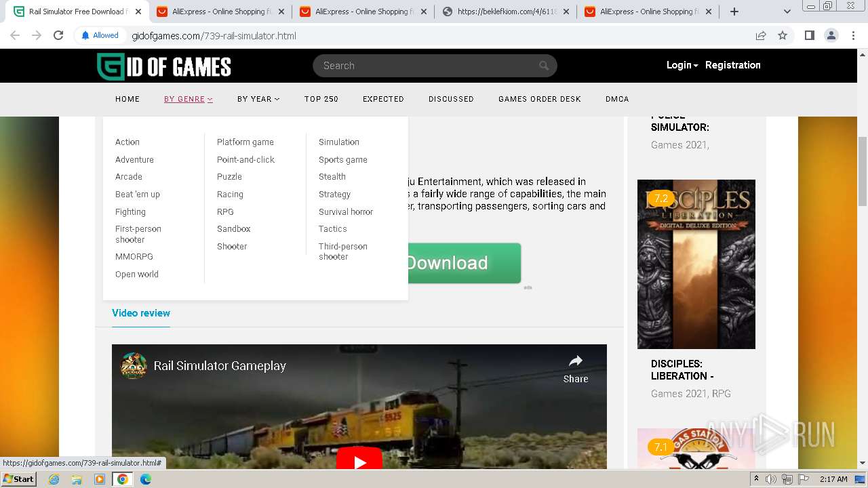Click the Gid of Games logo

163,66
